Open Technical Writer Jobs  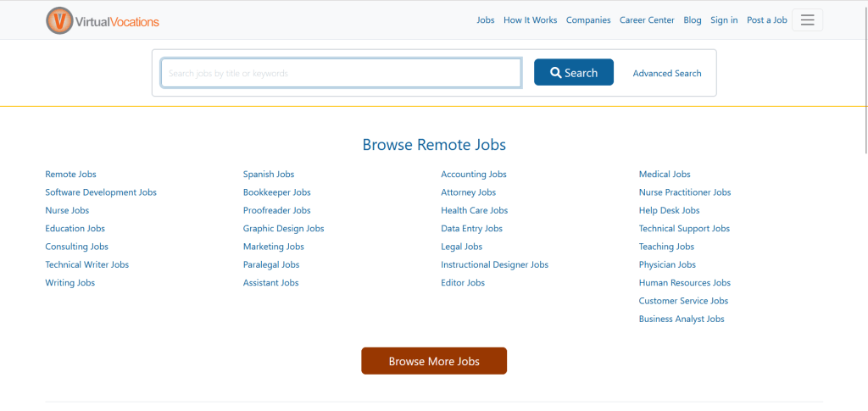87,264
